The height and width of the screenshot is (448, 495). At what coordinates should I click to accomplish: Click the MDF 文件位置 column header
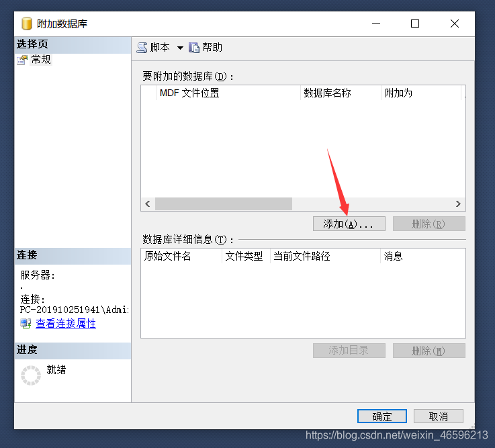pyautogui.click(x=228, y=93)
